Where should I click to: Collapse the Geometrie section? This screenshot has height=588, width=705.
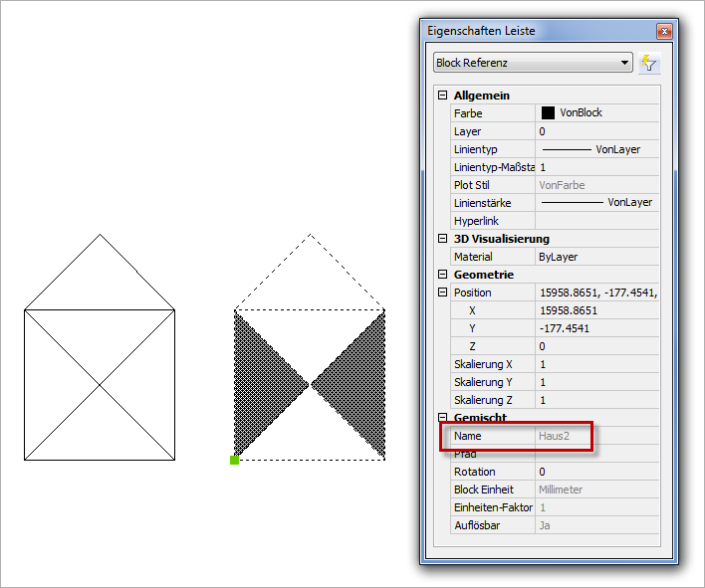click(x=443, y=275)
